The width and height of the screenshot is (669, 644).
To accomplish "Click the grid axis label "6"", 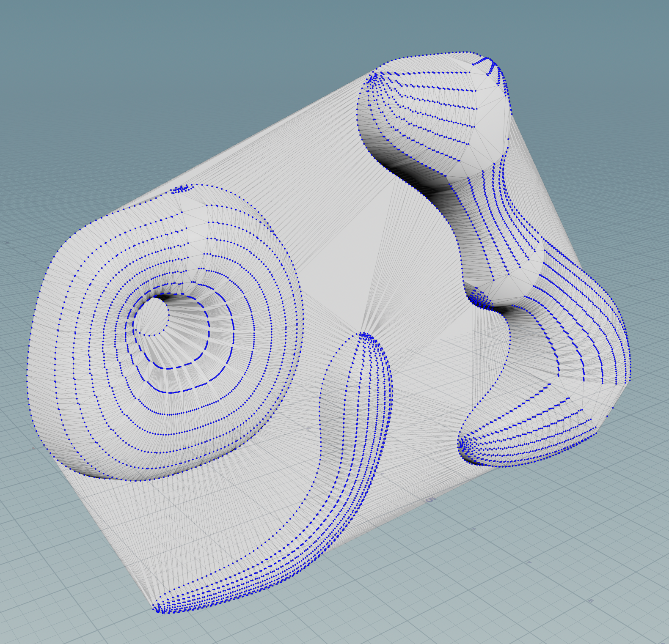I will point(474,529).
